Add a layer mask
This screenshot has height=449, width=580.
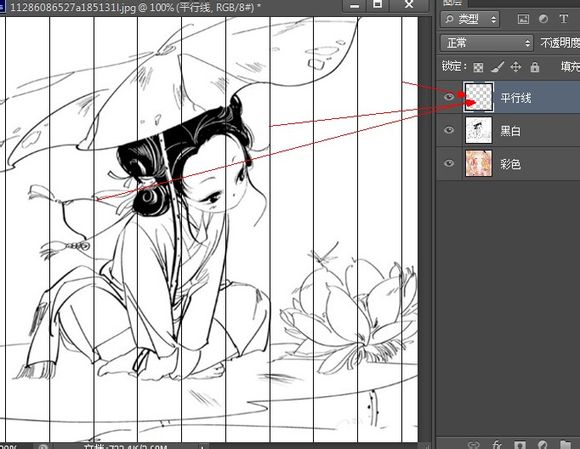[520, 445]
